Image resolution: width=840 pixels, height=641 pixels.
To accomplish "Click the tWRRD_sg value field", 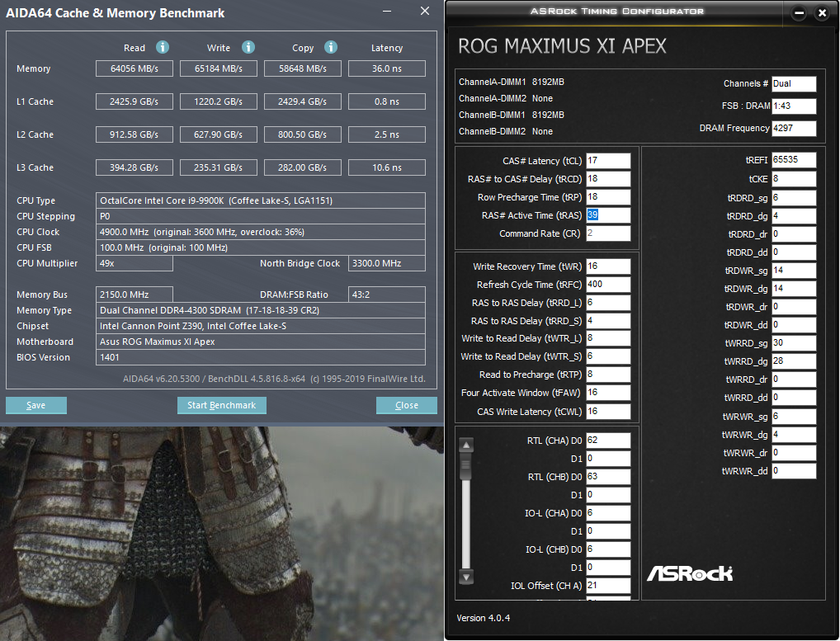I will click(794, 343).
